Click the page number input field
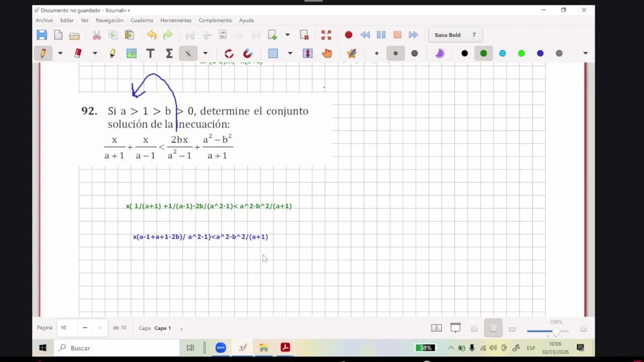This screenshot has width=644, height=362. 66,328
